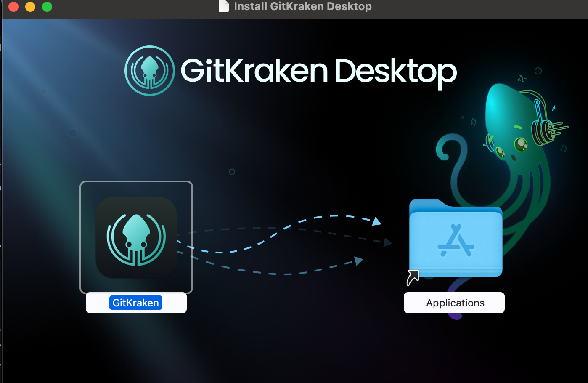The width and height of the screenshot is (588, 383).
Task: Select the GitKraken app icon
Action: [x=136, y=237]
